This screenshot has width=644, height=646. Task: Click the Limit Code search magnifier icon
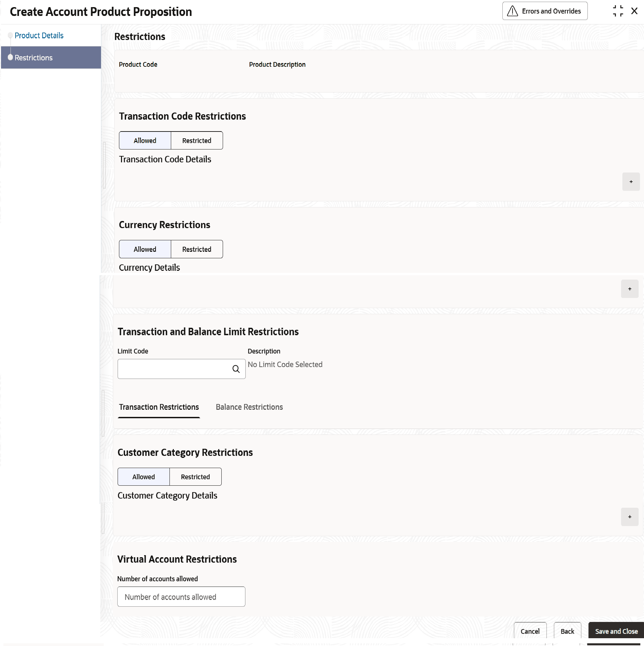[236, 369]
